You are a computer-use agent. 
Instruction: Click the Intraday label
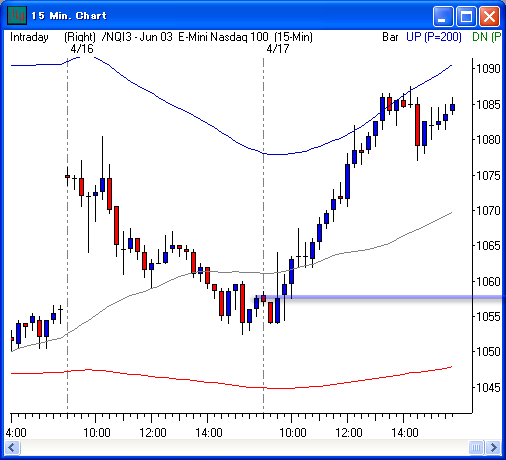tap(29, 37)
